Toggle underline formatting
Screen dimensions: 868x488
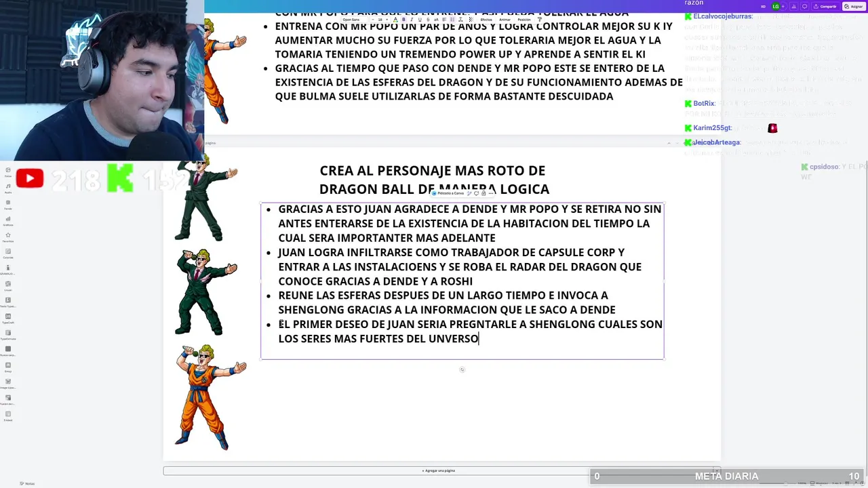pyautogui.click(x=420, y=20)
